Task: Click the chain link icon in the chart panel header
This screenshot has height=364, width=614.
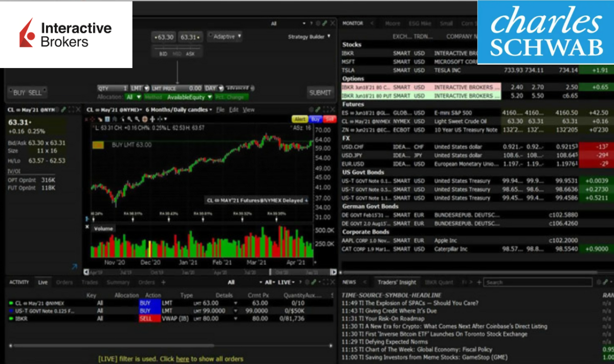Action: [318, 109]
